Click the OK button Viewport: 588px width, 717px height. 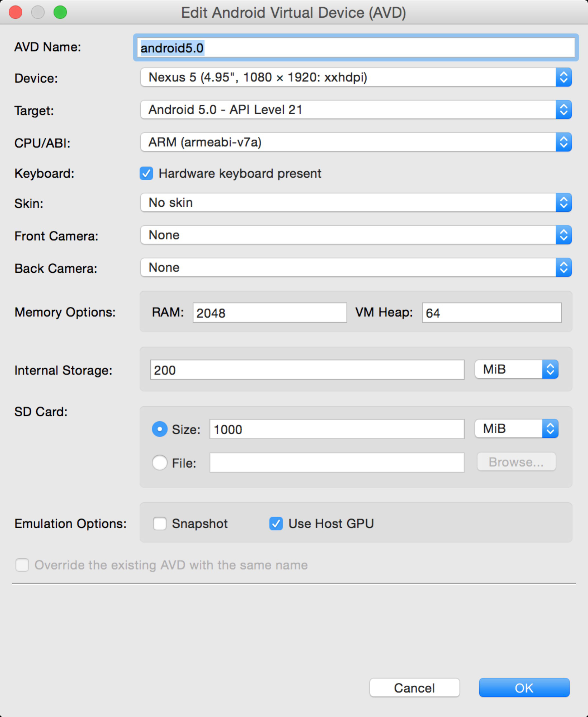(x=524, y=688)
